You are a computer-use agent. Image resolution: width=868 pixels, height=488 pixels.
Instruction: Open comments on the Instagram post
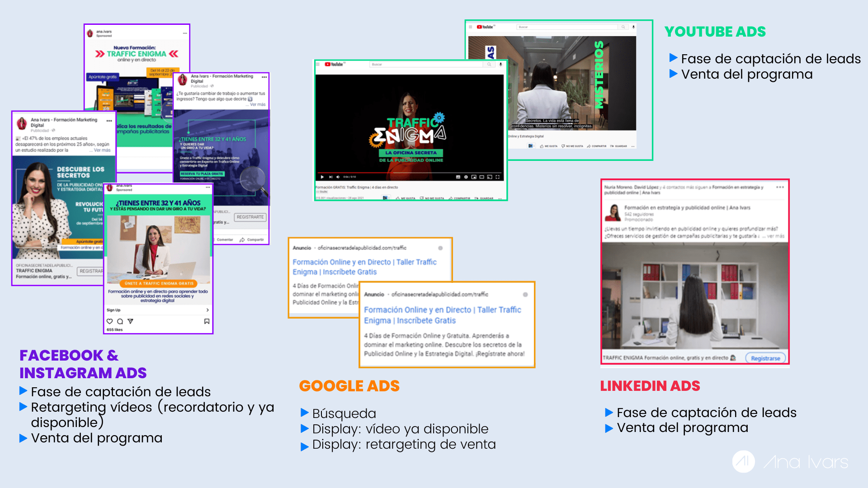[120, 321]
